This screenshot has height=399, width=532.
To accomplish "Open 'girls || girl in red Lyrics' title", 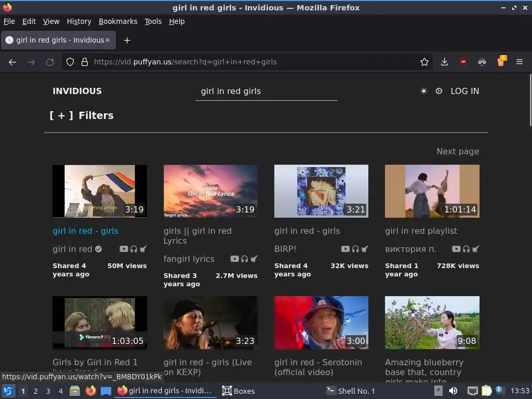I will coord(197,236).
